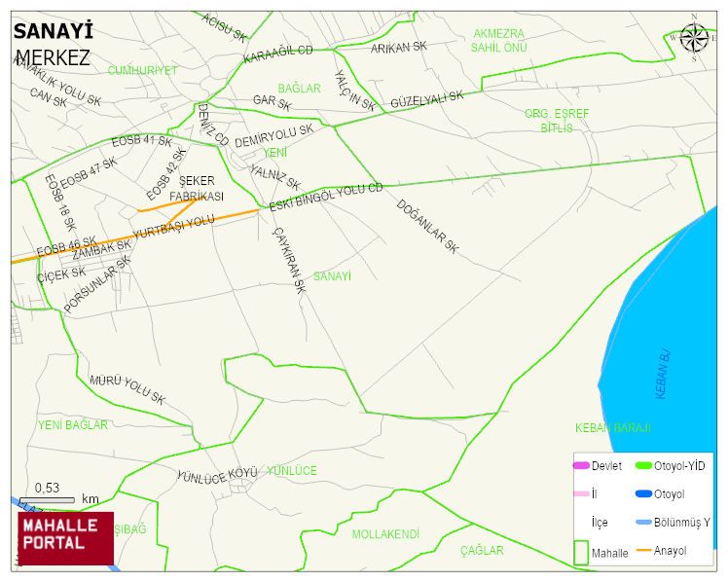Image resolution: width=728 pixels, height=582 pixels.
Task: Click the CUMHURİYET neighborhood label
Action: pyautogui.click(x=142, y=70)
